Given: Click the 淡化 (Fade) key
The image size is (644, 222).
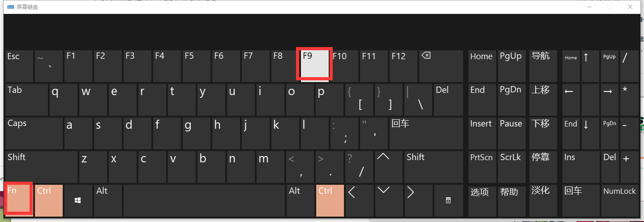Looking at the screenshot, I should (x=541, y=200).
